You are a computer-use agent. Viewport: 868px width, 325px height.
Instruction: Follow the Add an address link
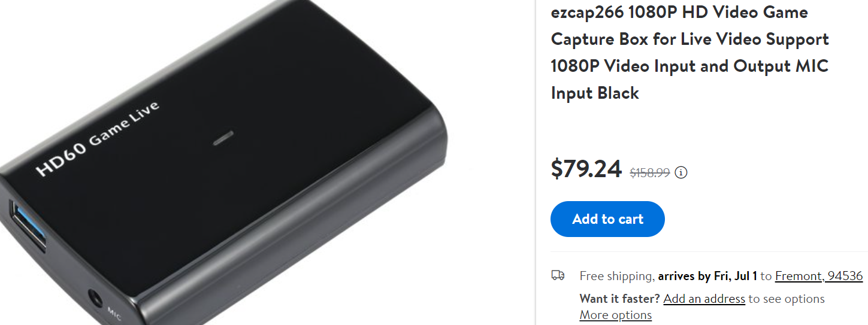[704, 299]
